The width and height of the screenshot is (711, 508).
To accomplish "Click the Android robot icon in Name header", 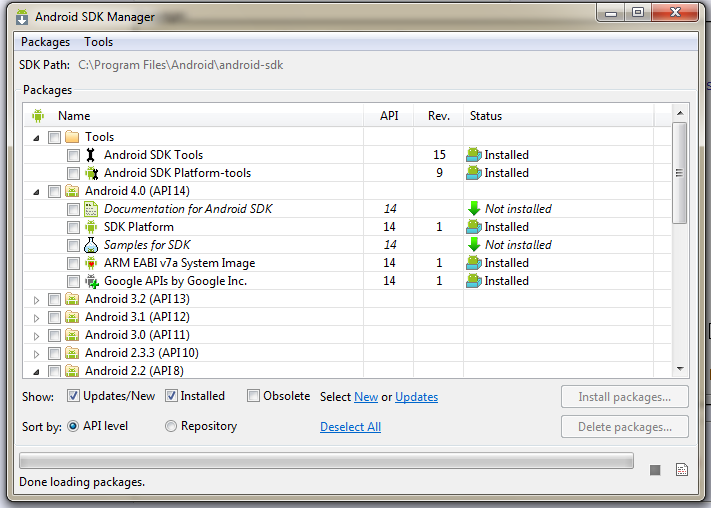I will [x=38, y=116].
